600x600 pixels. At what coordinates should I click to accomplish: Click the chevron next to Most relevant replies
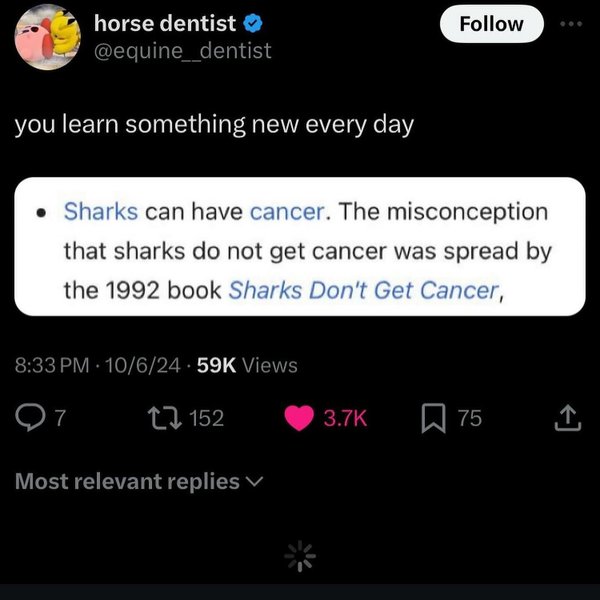pyautogui.click(x=254, y=481)
